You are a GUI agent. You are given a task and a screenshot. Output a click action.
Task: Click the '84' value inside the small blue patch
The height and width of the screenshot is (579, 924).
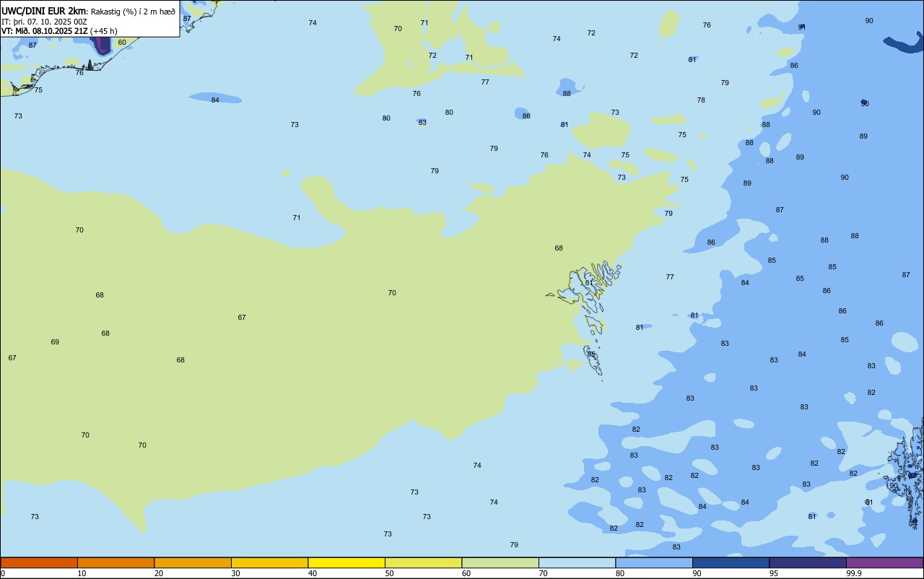215,100
